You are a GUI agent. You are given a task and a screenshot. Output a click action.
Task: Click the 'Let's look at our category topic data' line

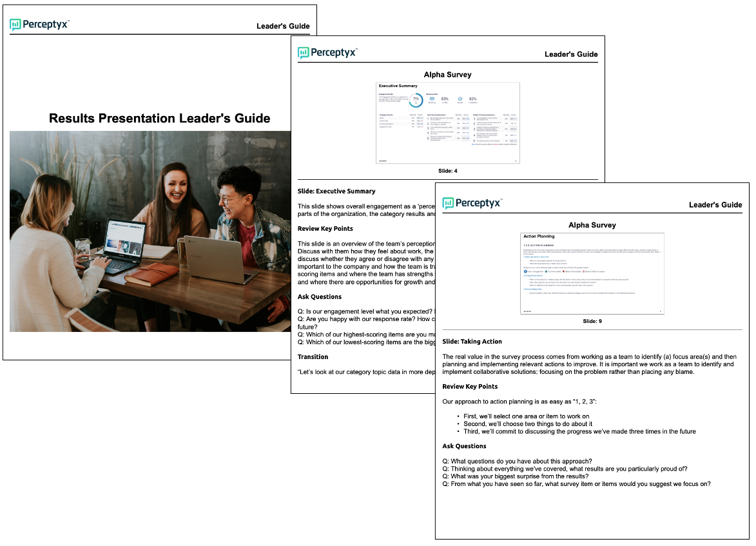coord(367,372)
